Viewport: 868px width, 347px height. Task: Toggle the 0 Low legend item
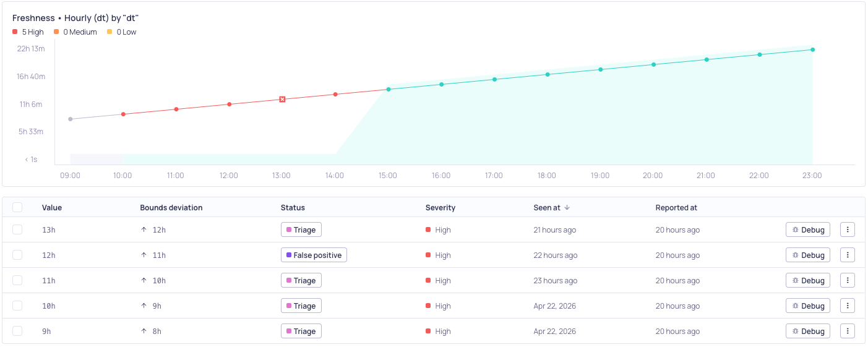[122, 32]
